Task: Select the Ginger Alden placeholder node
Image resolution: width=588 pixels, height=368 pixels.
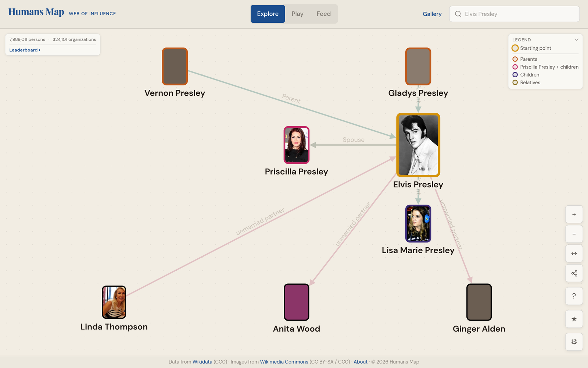Action: [x=479, y=302]
